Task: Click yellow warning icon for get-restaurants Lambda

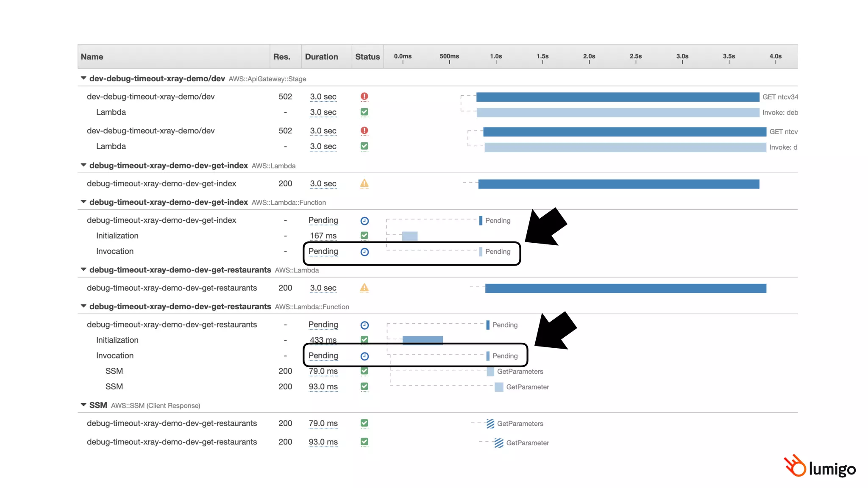Action: click(x=364, y=288)
